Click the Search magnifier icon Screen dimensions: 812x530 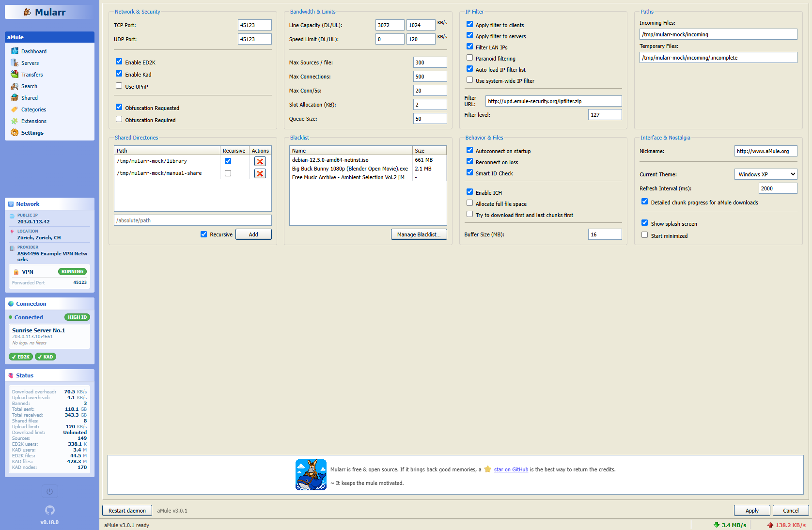(x=15, y=86)
